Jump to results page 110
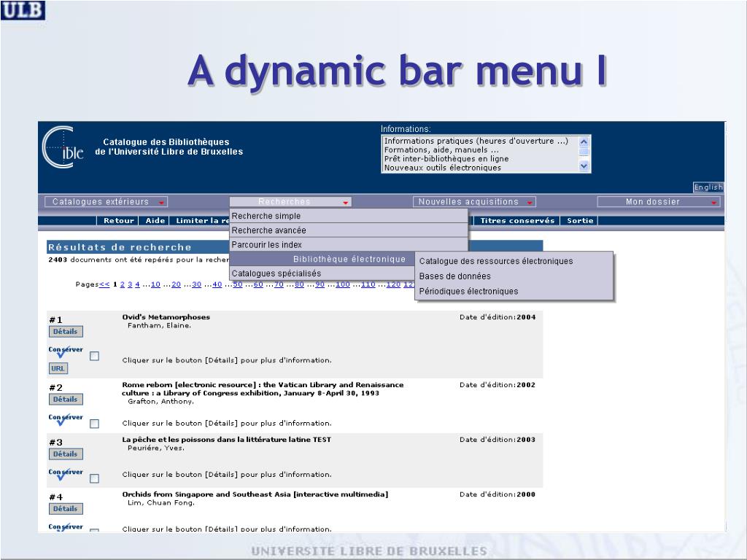The height and width of the screenshot is (560, 747). tap(368, 284)
